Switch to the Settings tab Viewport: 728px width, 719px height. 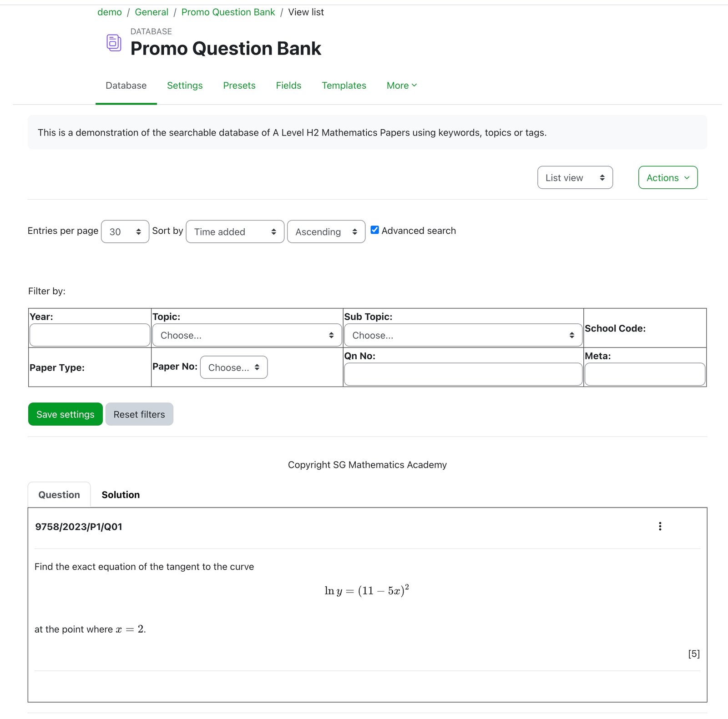185,85
